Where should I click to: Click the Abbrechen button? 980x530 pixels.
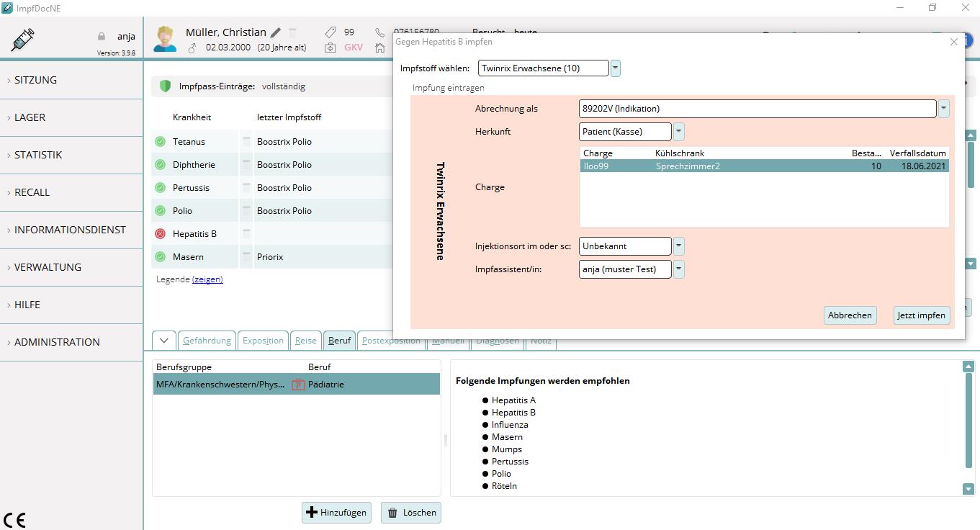coord(850,315)
